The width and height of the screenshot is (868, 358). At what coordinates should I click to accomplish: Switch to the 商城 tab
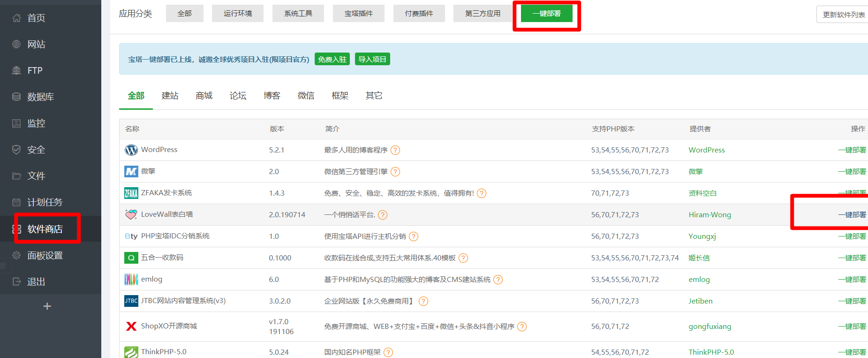[x=204, y=96]
